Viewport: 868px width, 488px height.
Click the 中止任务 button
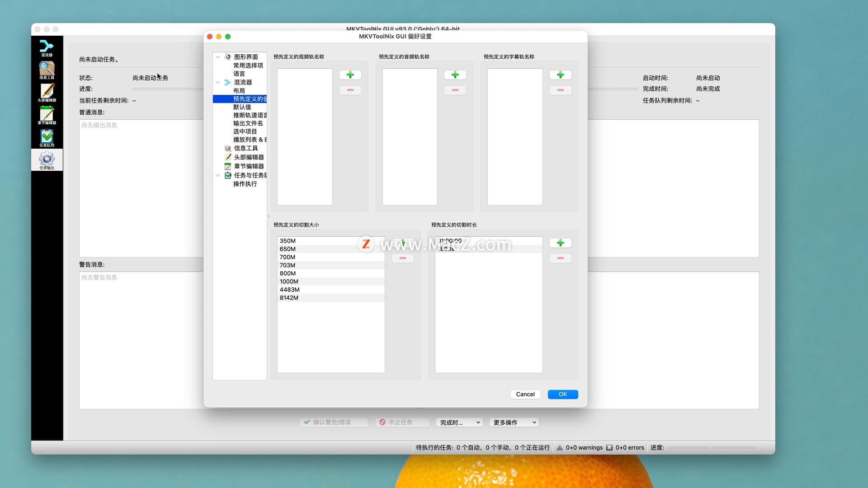point(402,422)
